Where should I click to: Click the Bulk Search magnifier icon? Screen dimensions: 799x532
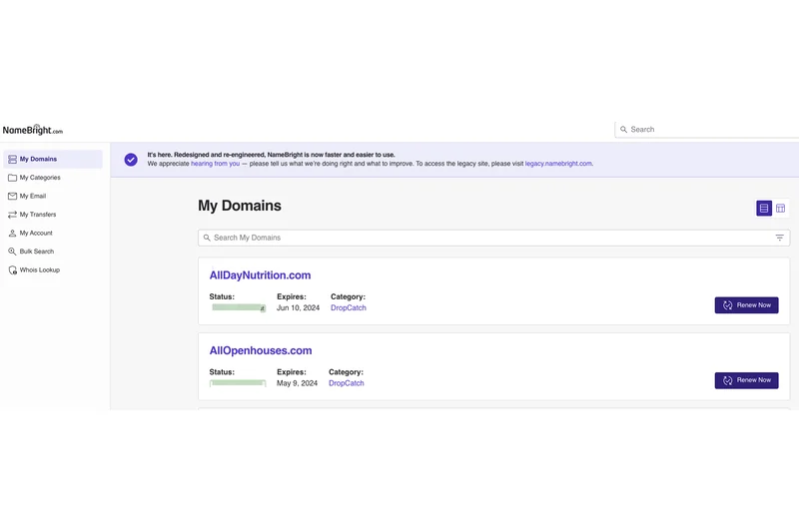12,252
